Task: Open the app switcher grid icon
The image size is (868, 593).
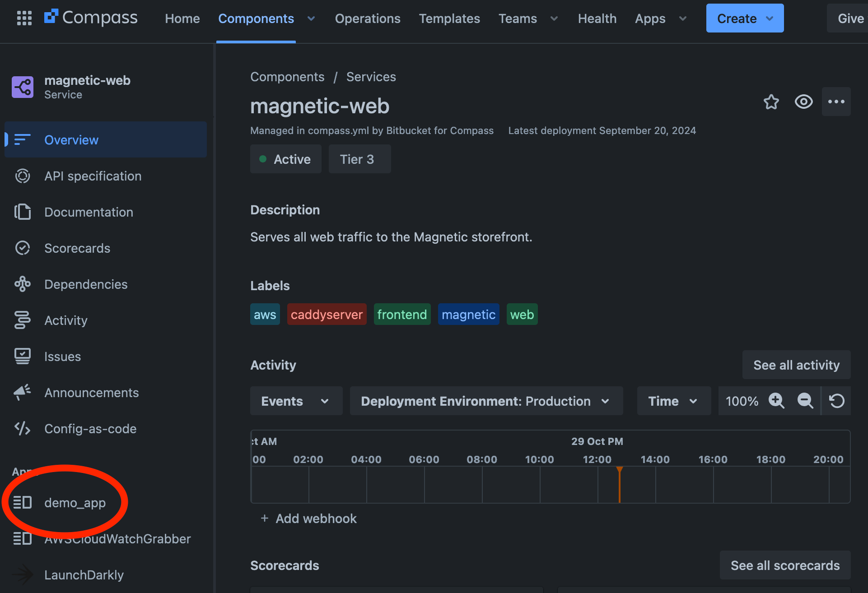Action: [24, 18]
